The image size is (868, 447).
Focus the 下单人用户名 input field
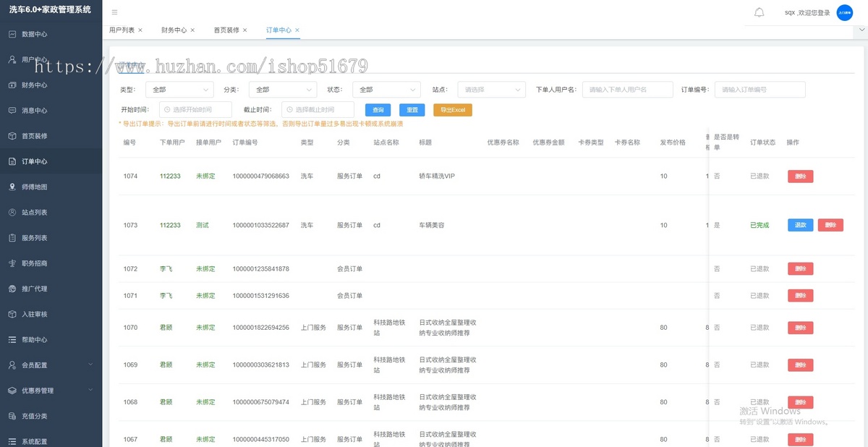point(628,90)
